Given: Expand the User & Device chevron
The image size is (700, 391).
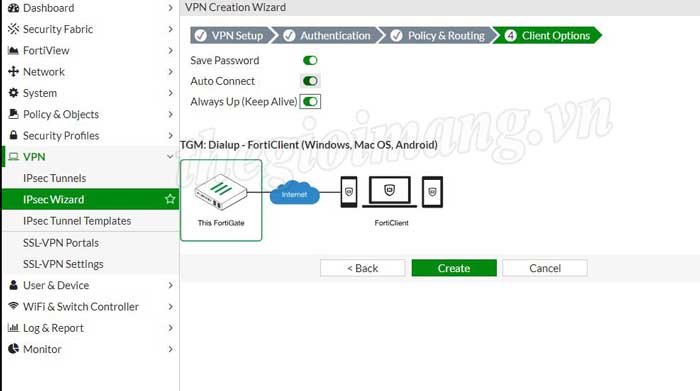Looking at the screenshot, I should 171,285.
